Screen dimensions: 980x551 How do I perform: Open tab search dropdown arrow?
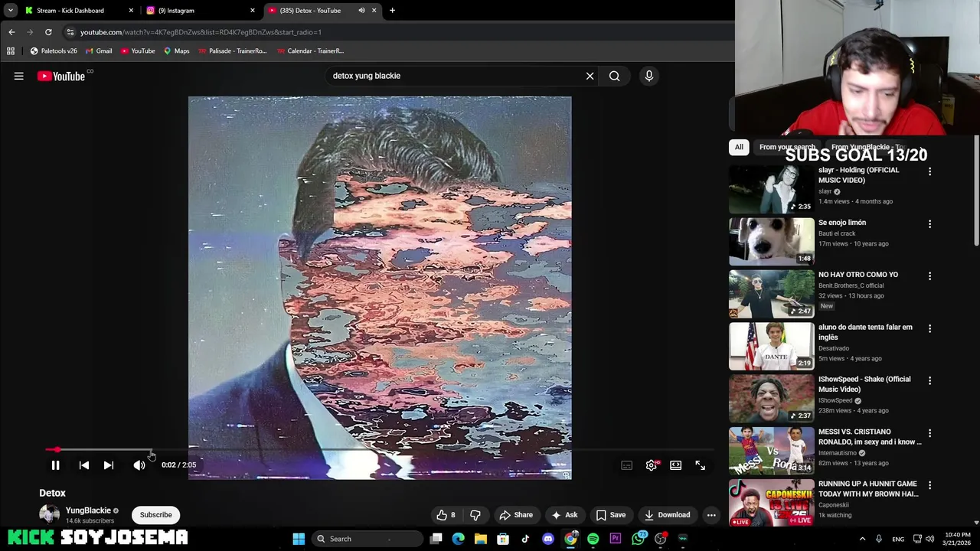(x=10, y=11)
